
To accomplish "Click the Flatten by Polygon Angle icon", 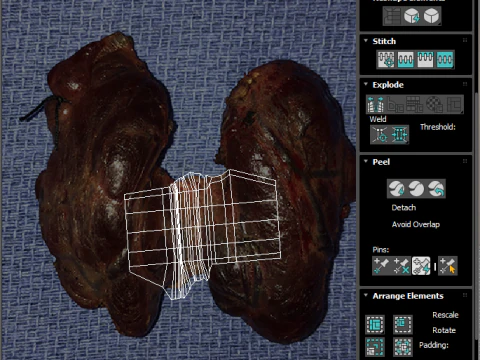I will [x=395, y=104].
